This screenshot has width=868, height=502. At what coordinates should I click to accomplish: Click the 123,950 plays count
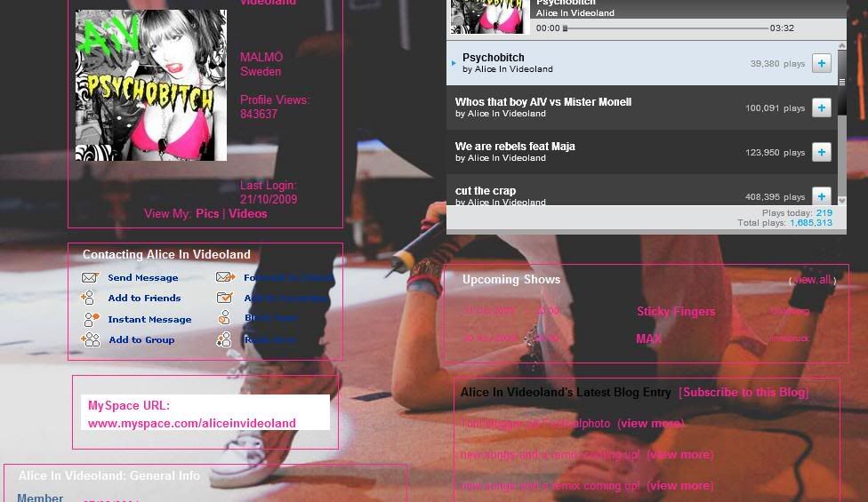tap(775, 152)
